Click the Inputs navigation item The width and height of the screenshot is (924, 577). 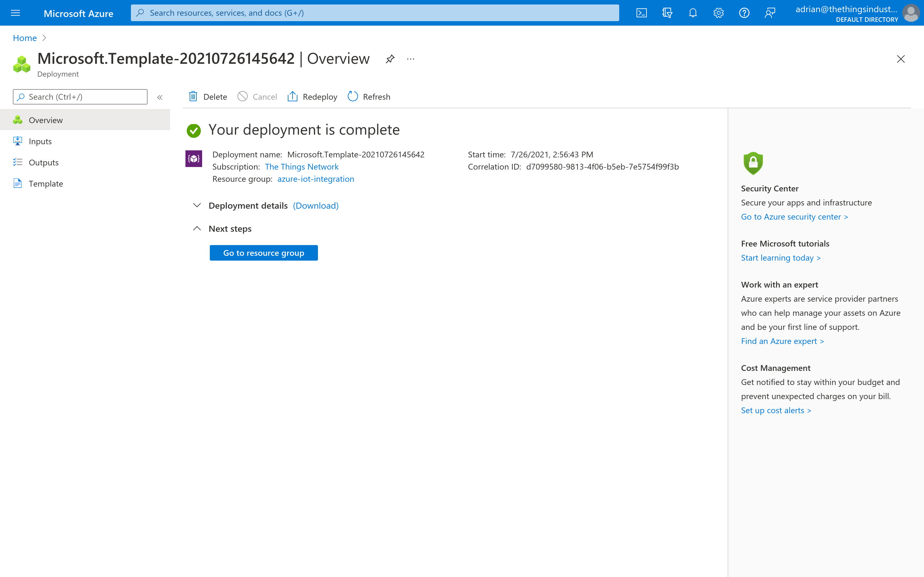point(39,141)
